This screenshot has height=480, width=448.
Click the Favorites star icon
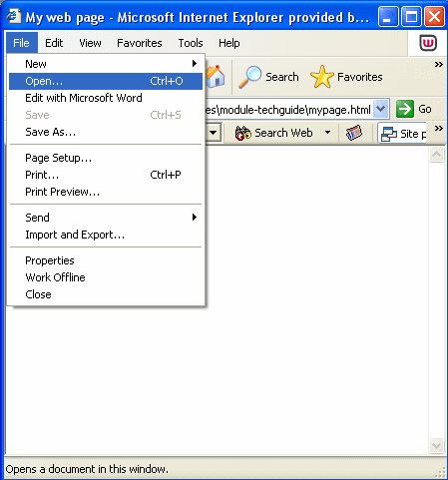(322, 77)
